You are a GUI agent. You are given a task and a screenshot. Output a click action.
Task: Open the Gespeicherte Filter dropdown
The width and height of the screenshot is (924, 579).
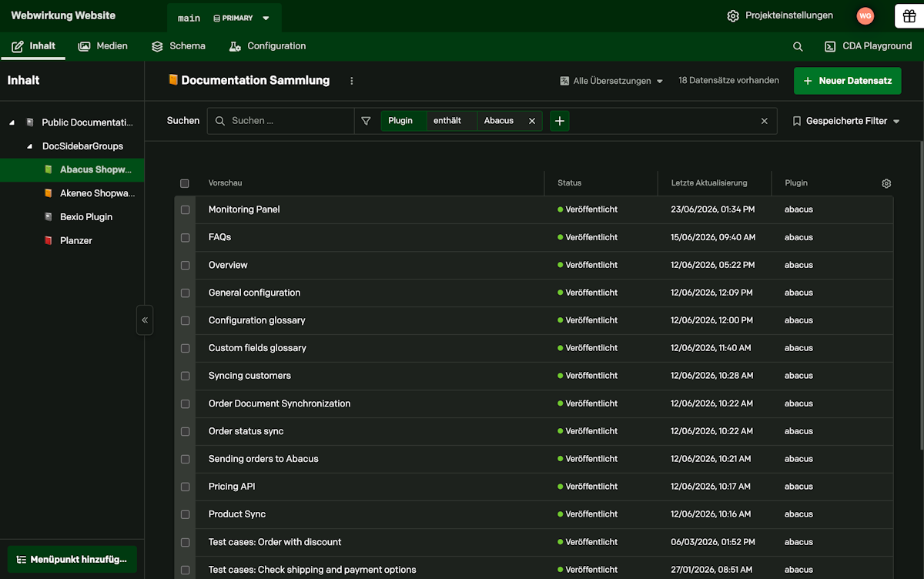[846, 121]
